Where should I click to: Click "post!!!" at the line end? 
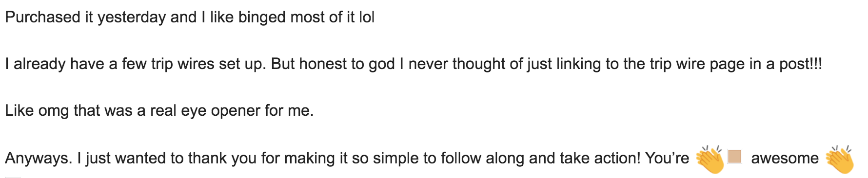[x=800, y=65]
